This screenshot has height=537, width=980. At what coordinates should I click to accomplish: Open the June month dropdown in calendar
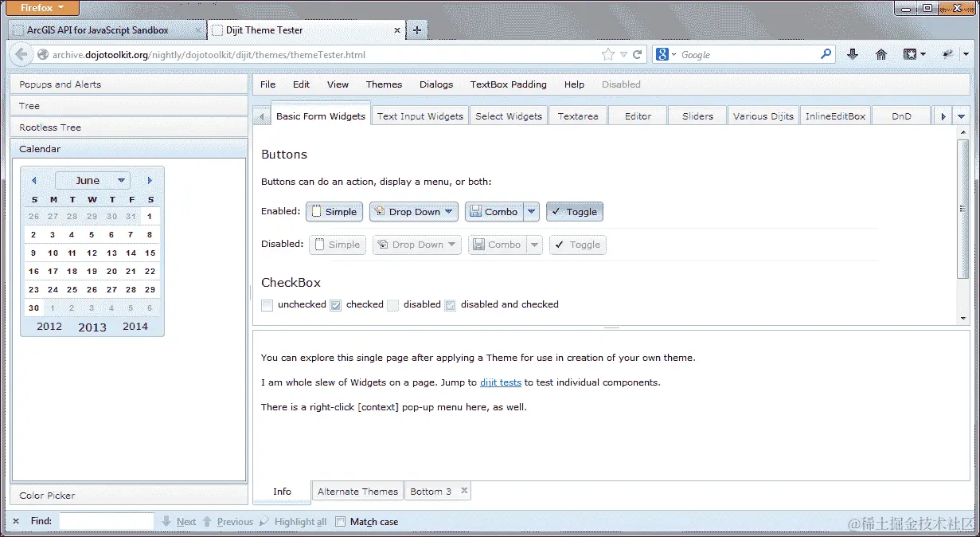coord(92,181)
